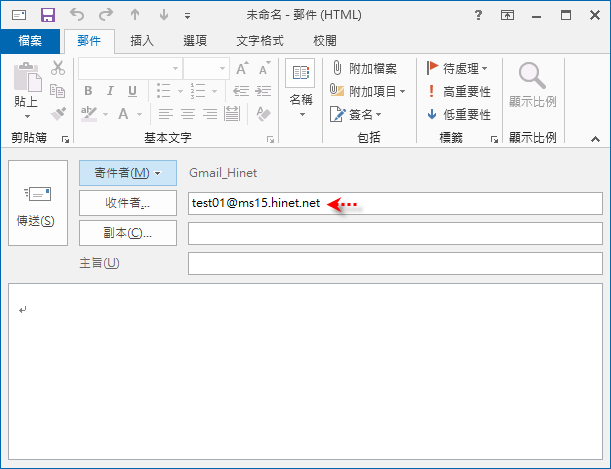Image resolution: width=611 pixels, height=469 pixels.
Task: Click the Copy icon
Action: coord(58,91)
